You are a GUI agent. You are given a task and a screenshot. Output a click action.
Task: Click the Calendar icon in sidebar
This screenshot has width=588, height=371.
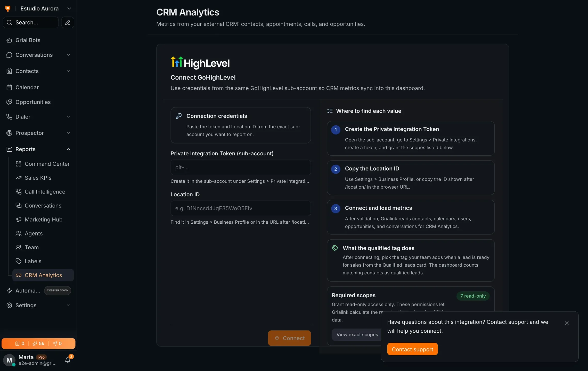[x=9, y=87]
